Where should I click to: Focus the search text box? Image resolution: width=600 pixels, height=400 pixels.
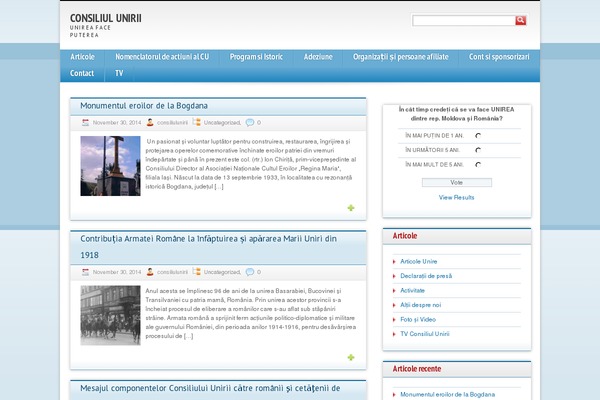tap(464, 20)
